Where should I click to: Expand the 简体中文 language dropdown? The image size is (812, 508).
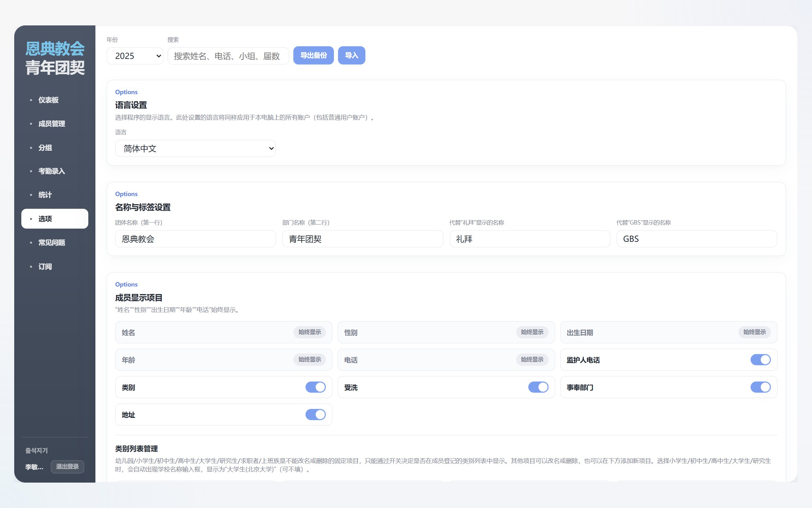point(196,148)
